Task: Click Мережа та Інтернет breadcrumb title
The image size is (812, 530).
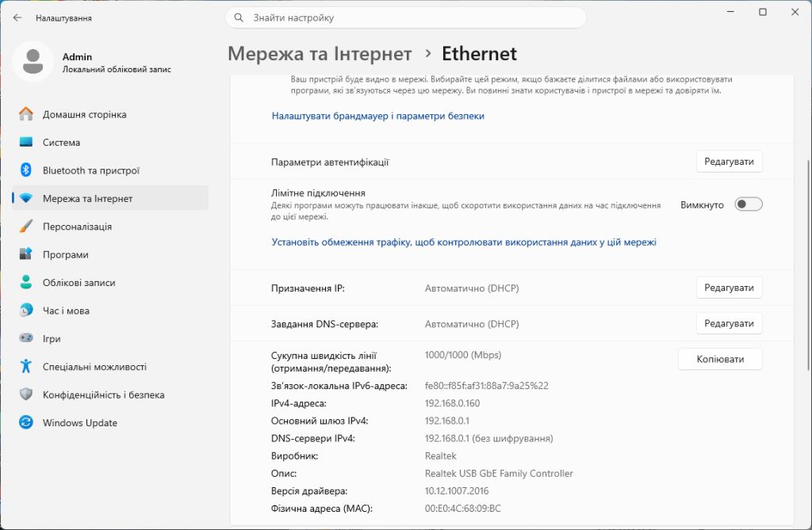Action: click(x=320, y=54)
